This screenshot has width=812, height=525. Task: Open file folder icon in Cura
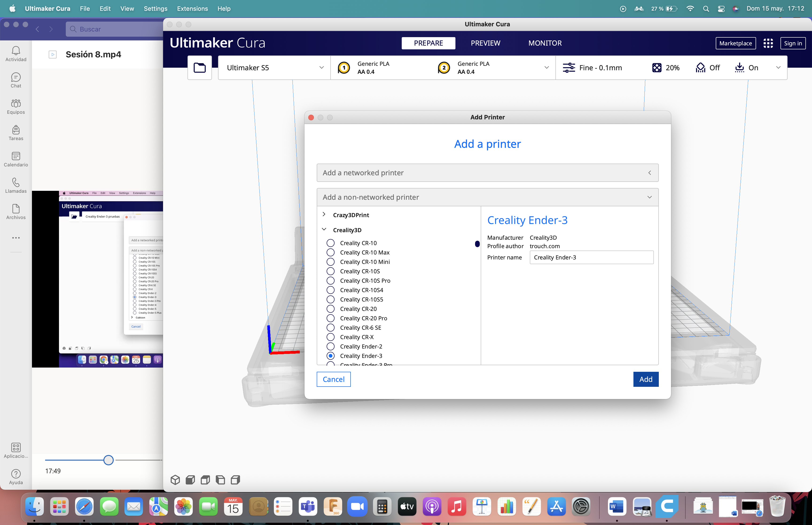(200, 67)
